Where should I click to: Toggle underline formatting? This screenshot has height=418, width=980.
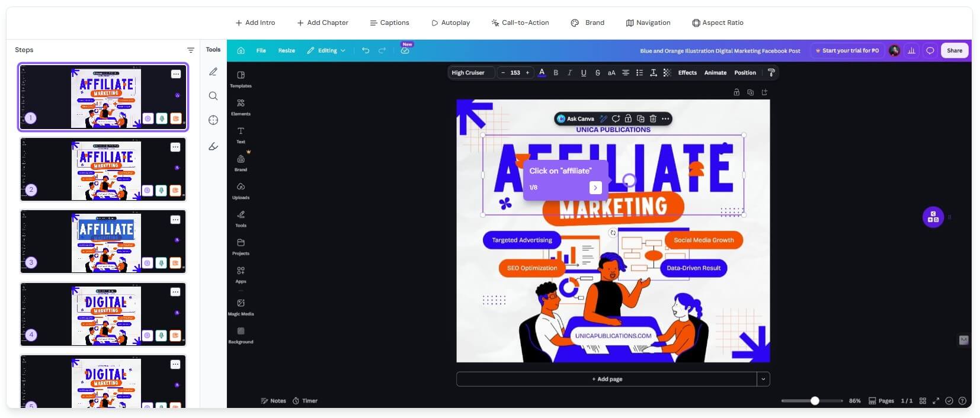tap(584, 72)
